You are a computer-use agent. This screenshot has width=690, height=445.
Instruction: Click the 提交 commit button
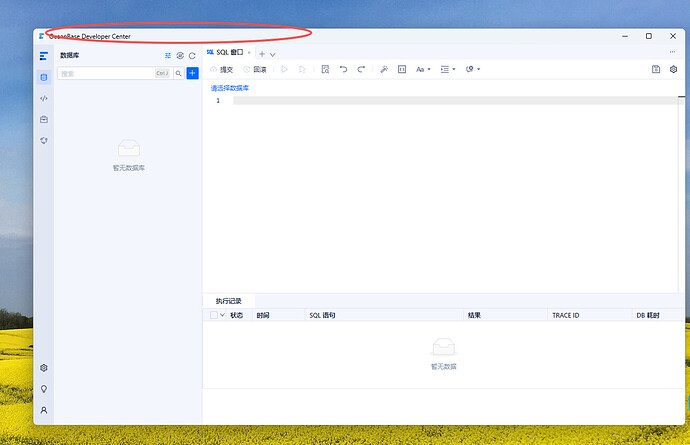point(222,70)
